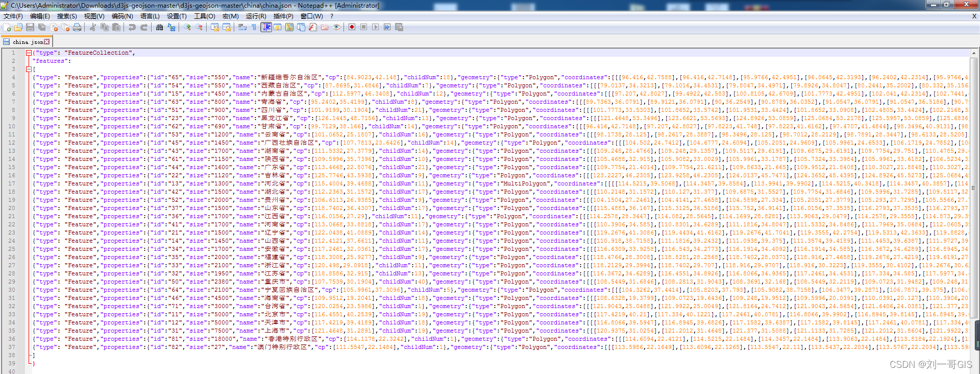Click the Close All documents icon
Viewport: 980px width, 374px height.
[65, 27]
